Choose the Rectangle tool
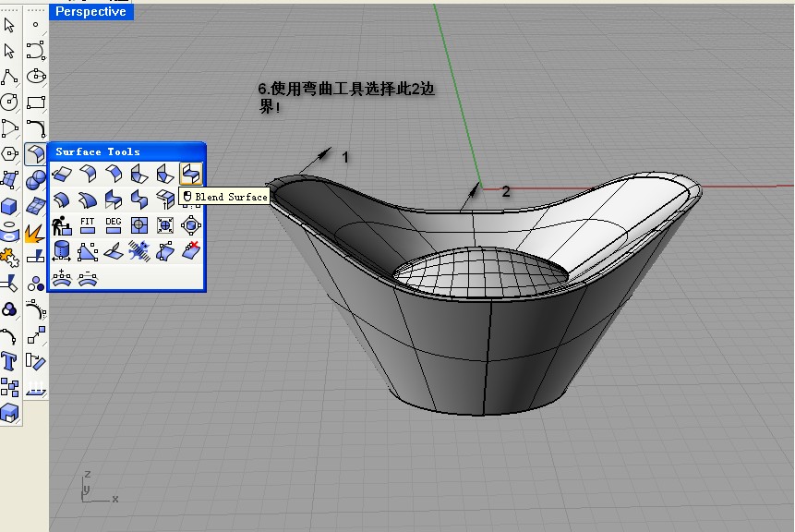Viewport: 795px width, 532px height. (35, 103)
